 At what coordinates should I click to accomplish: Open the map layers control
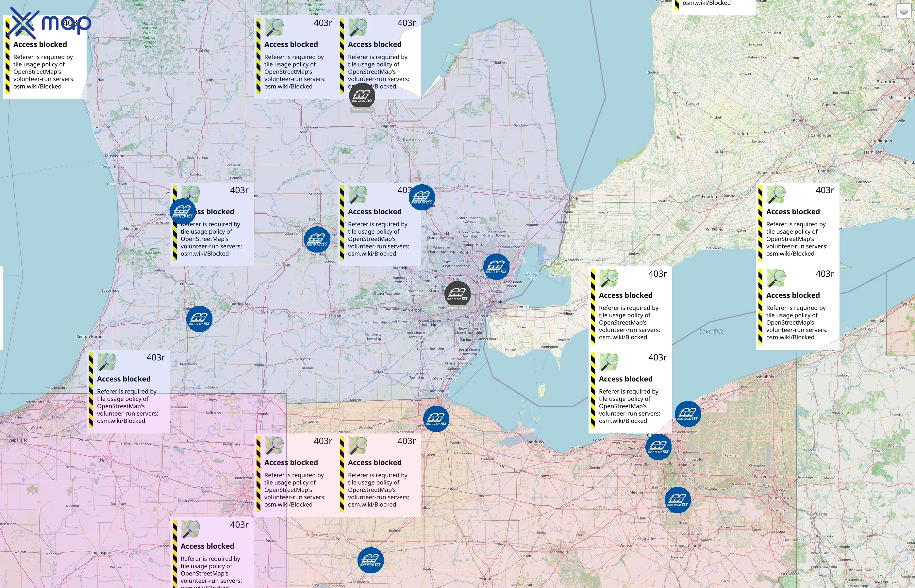(904, 12)
